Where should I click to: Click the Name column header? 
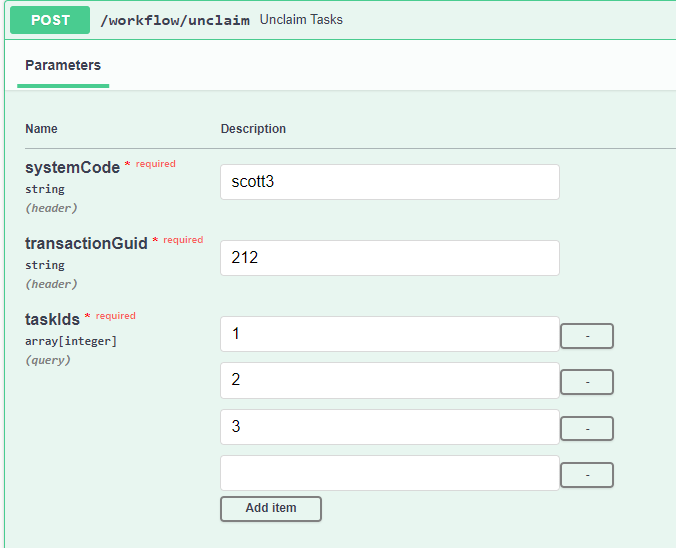tap(41, 128)
